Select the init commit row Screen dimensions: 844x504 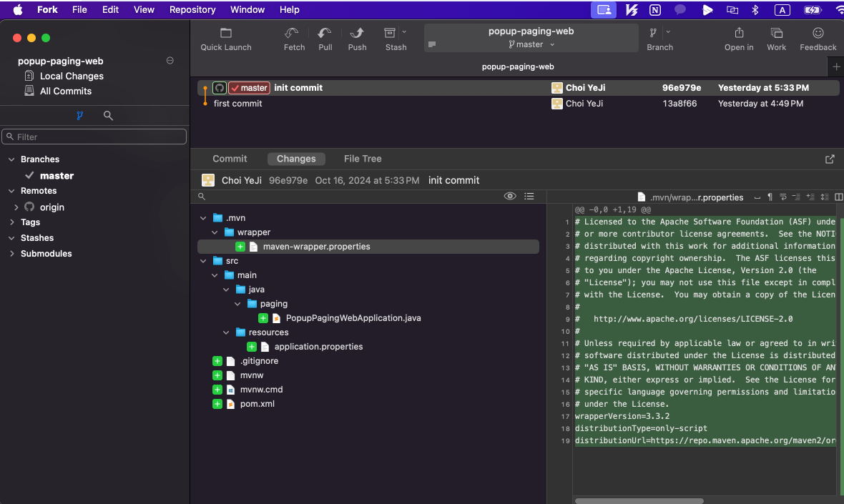517,88
